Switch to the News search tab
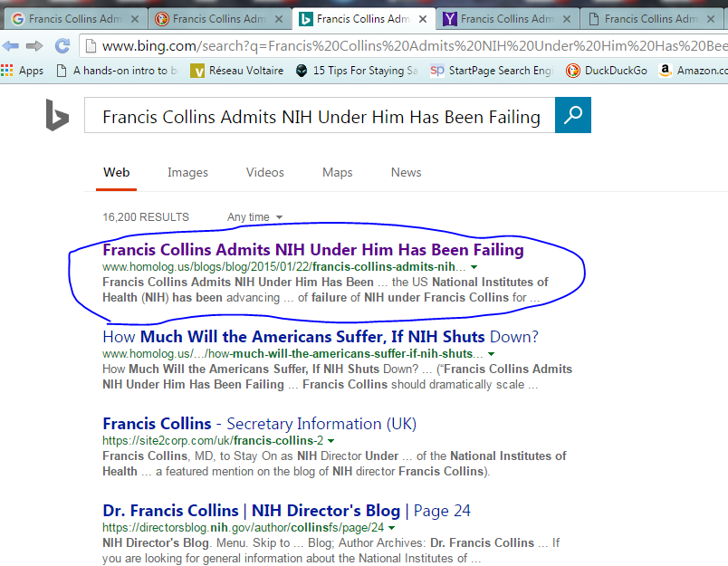 pos(406,172)
